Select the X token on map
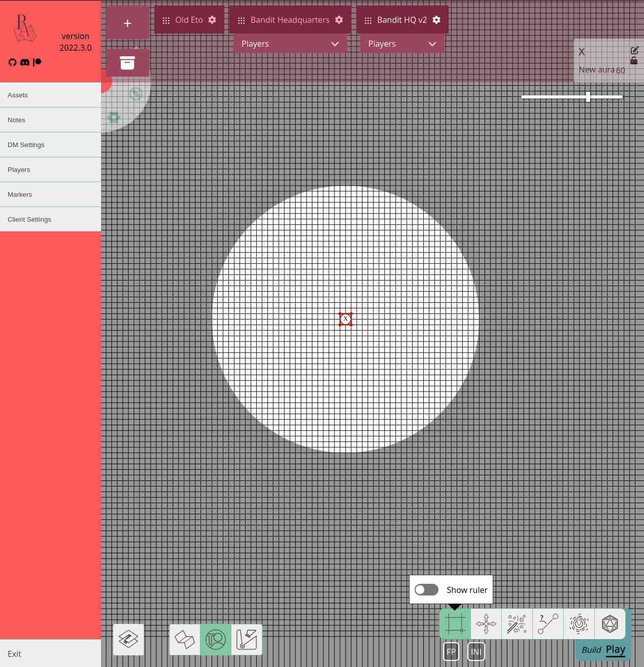 tap(346, 319)
